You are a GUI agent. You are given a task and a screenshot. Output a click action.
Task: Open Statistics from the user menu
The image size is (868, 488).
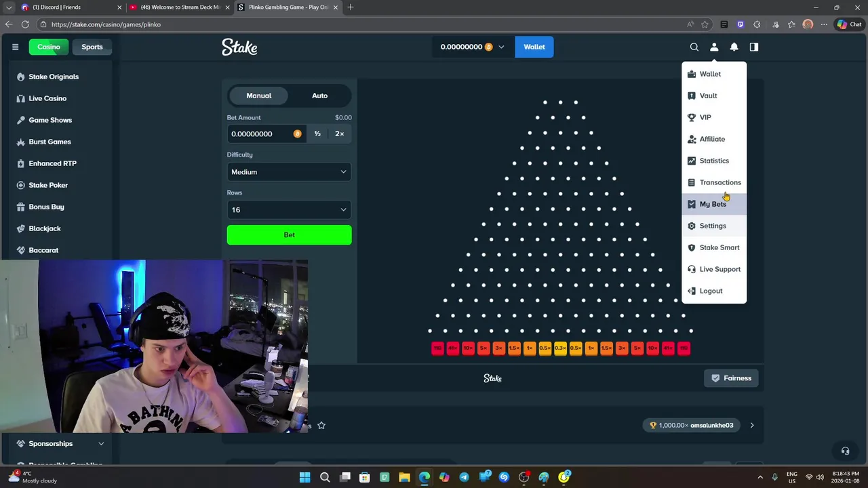714,161
